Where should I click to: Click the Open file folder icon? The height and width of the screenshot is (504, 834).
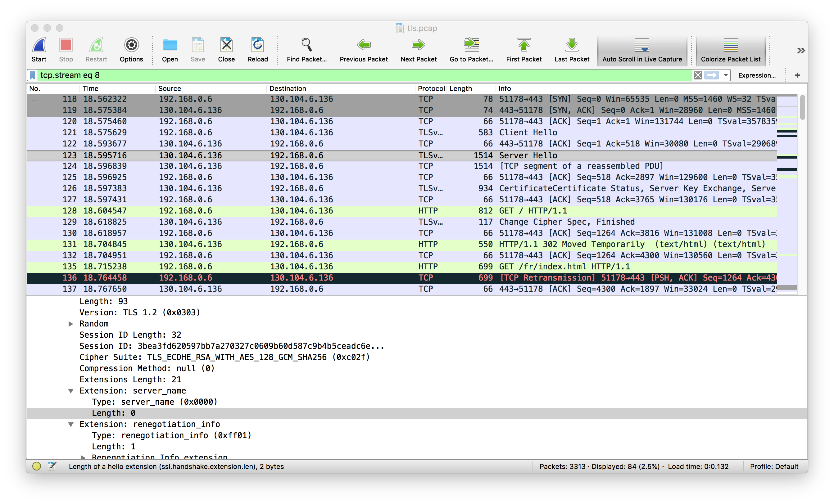pyautogui.click(x=170, y=45)
